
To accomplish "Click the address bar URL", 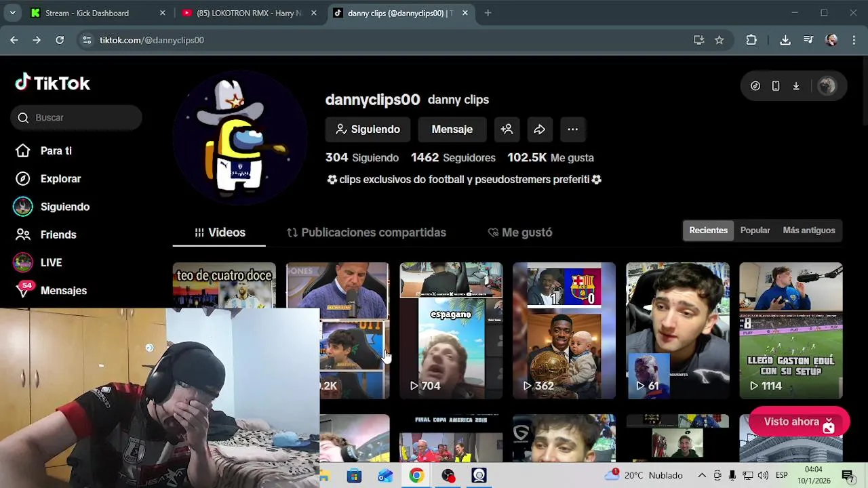I will pyautogui.click(x=152, y=40).
